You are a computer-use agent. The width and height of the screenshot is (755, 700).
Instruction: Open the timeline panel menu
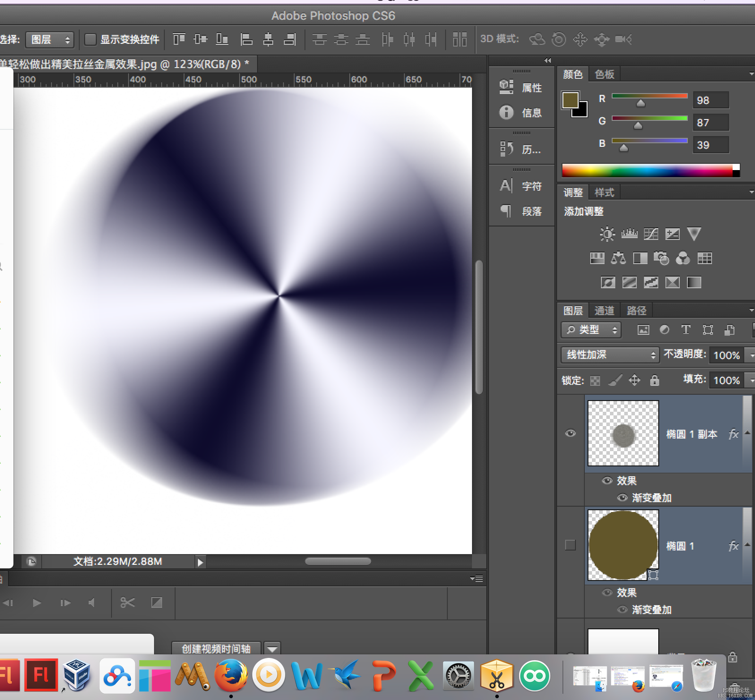tap(477, 578)
